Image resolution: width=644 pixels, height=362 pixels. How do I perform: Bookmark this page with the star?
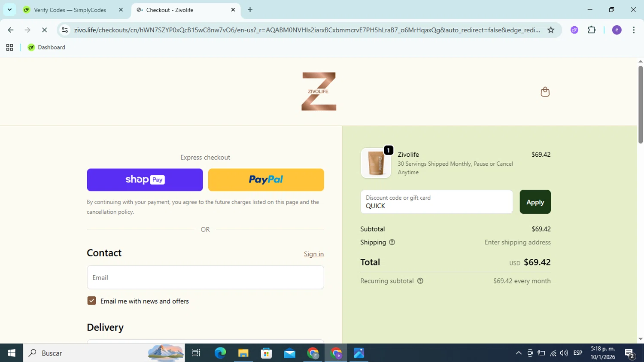(551, 30)
